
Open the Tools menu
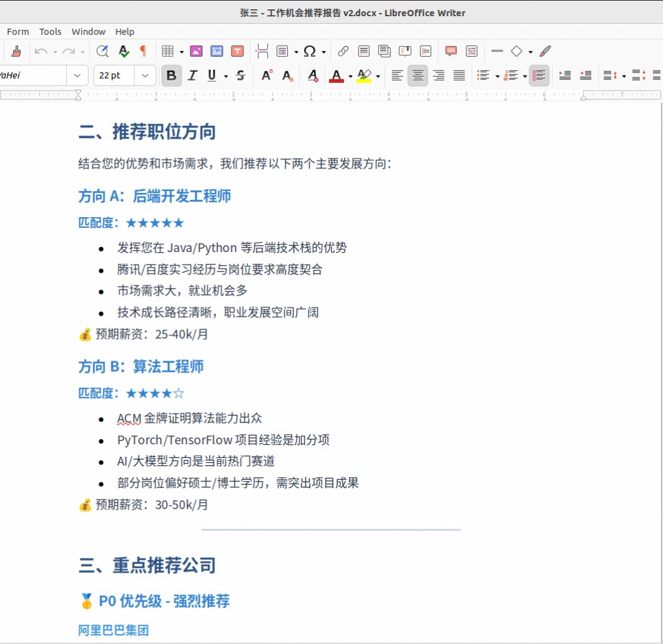50,31
